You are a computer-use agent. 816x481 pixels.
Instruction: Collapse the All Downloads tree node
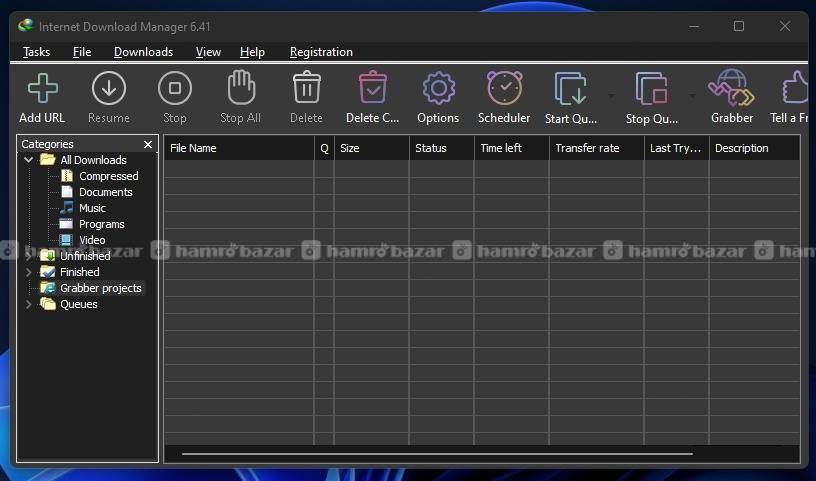tap(29, 160)
